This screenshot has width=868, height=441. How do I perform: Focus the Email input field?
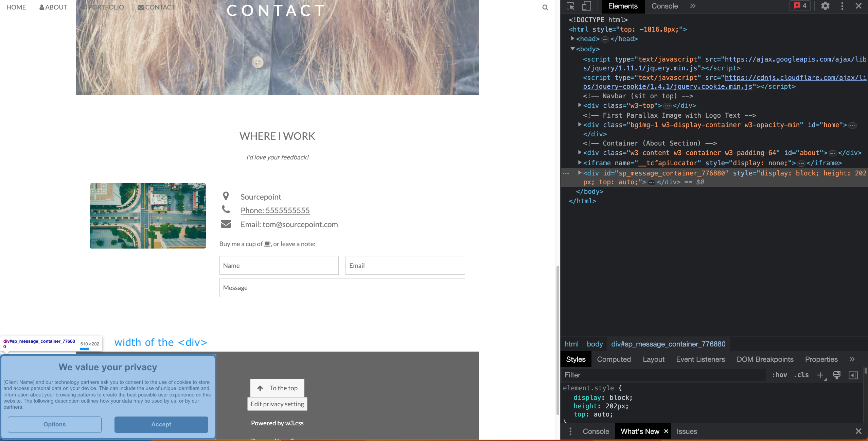pyautogui.click(x=405, y=265)
